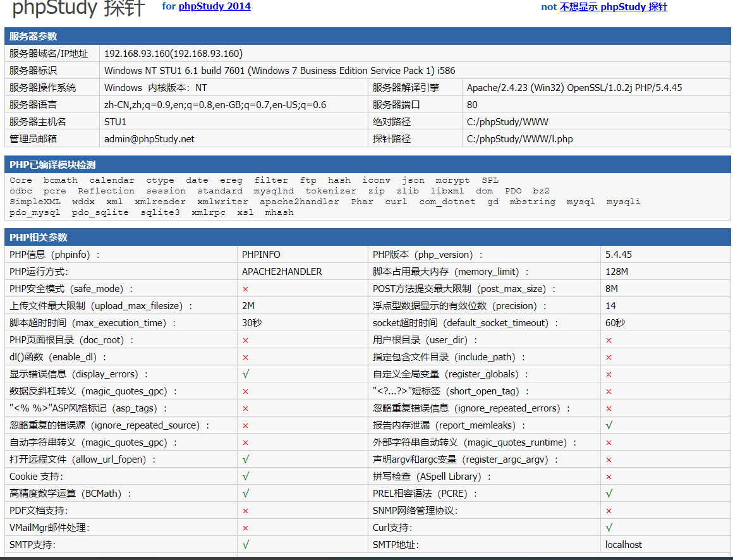Screen dimensions: 733x560
Task: Click the upload_max_filesize value 2M
Action: pos(248,306)
